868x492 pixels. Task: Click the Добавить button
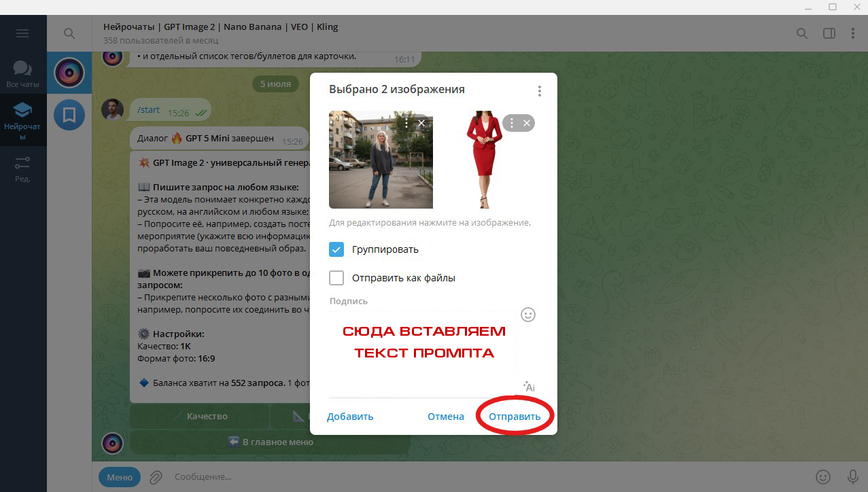tap(350, 417)
